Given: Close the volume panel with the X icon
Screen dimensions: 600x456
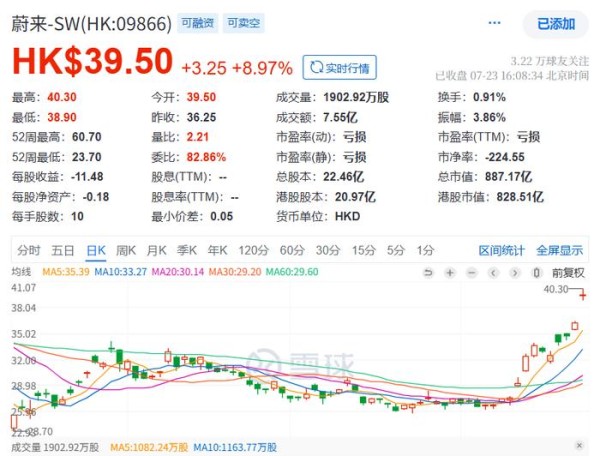Looking at the screenshot, I should point(579,445).
